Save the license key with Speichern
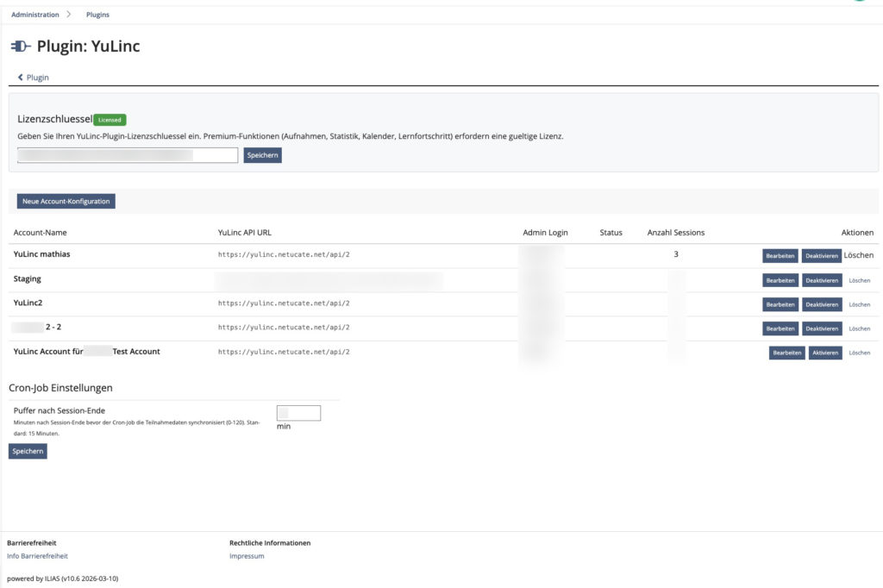883x588 pixels. coord(262,155)
